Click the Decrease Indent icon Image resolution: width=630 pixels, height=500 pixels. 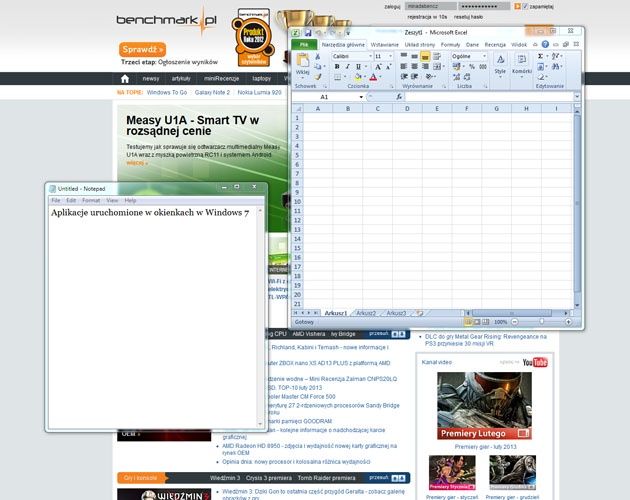point(404,76)
